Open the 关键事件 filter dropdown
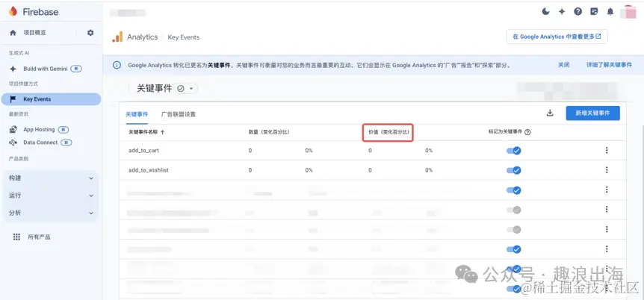Image resolution: width=644 pixels, height=300 pixels. pyautogui.click(x=186, y=88)
